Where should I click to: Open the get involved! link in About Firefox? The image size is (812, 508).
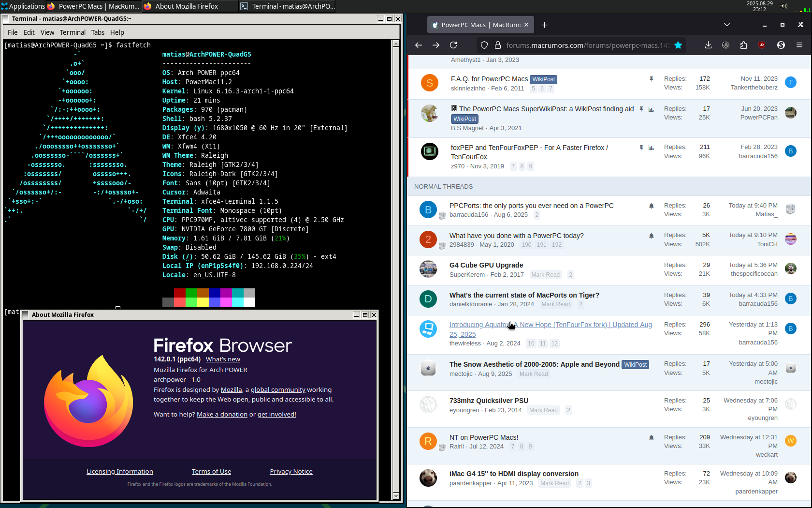(276, 414)
